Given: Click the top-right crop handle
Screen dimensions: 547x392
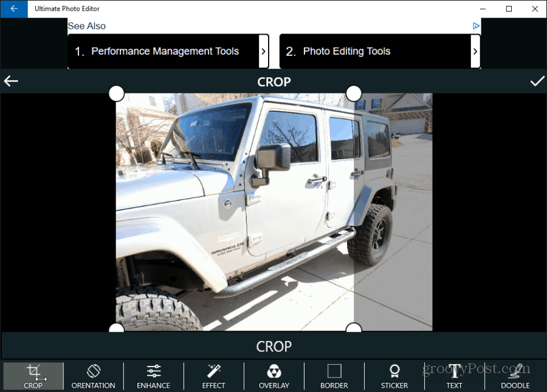Looking at the screenshot, I should [x=354, y=94].
